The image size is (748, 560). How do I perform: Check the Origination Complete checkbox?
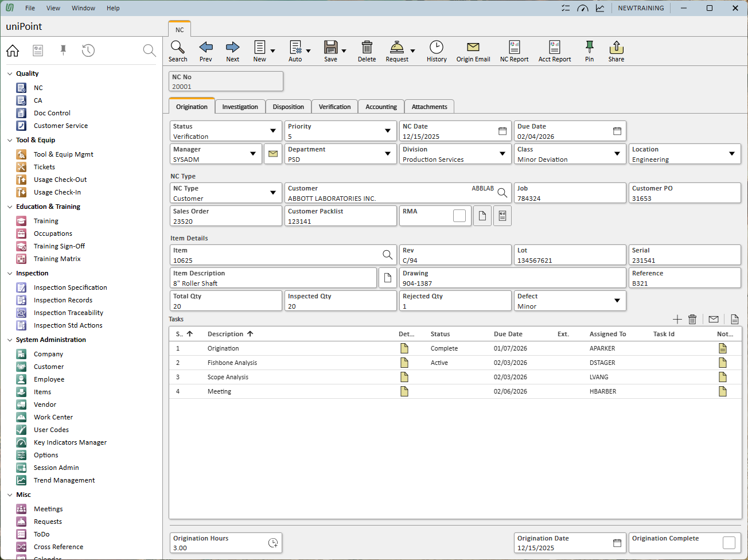pyautogui.click(x=729, y=543)
